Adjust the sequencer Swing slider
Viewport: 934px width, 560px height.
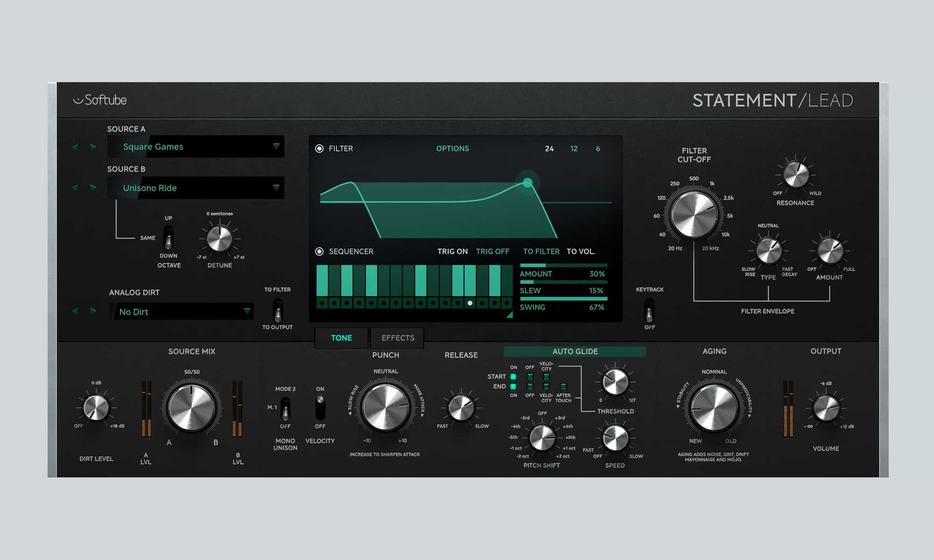(x=564, y=299)
